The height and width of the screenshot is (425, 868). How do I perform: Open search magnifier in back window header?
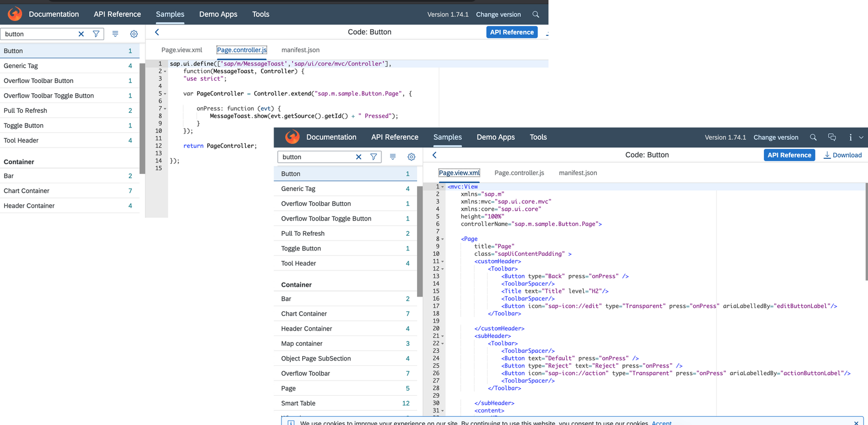pyautogui.click(x=535, y=15)
